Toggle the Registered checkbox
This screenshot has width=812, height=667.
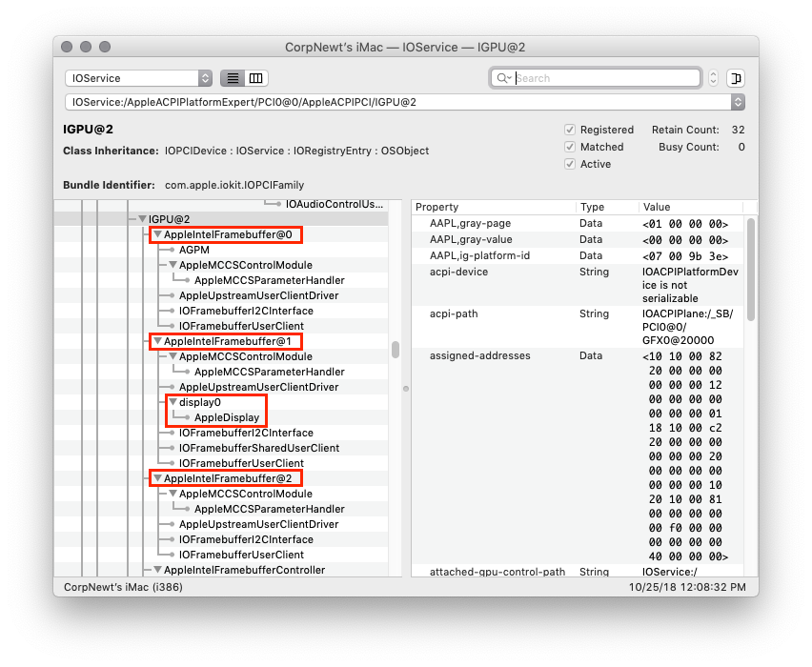tap(570, 130)
